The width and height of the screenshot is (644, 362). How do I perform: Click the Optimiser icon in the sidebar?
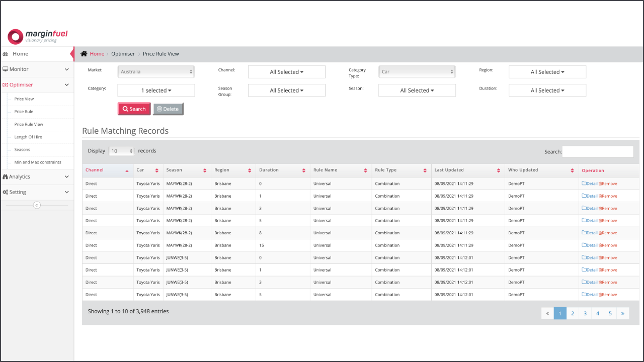(x=6, y=84)
